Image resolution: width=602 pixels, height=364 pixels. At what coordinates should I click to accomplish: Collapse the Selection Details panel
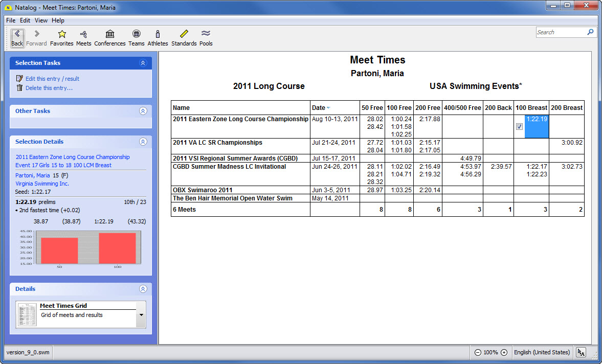pos(143,142)
